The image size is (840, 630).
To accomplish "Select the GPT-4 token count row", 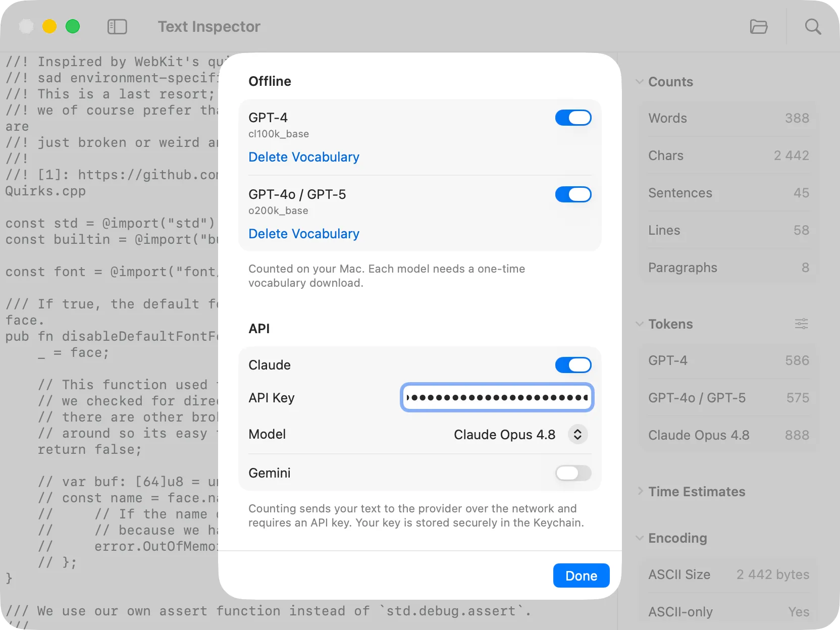I will [728, 360].
